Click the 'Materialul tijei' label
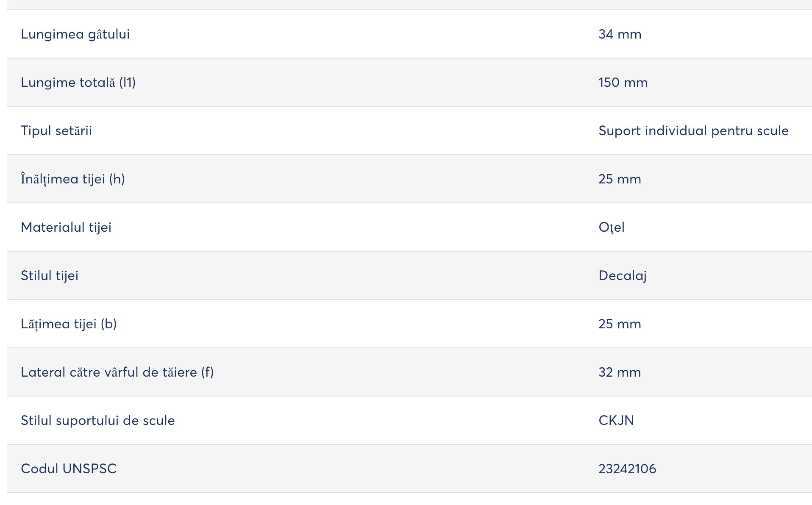Viewport: 812px width, 505px height. coord(66,227)
